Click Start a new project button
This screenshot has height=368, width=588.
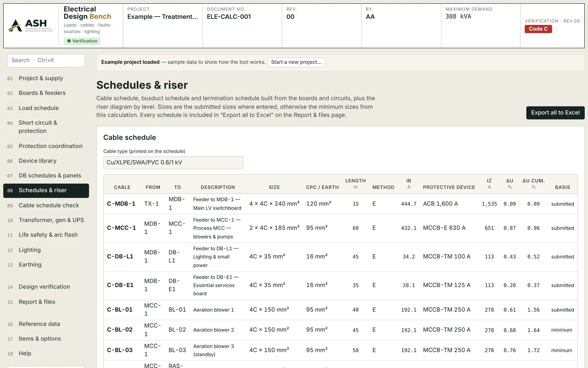[296, 62]
